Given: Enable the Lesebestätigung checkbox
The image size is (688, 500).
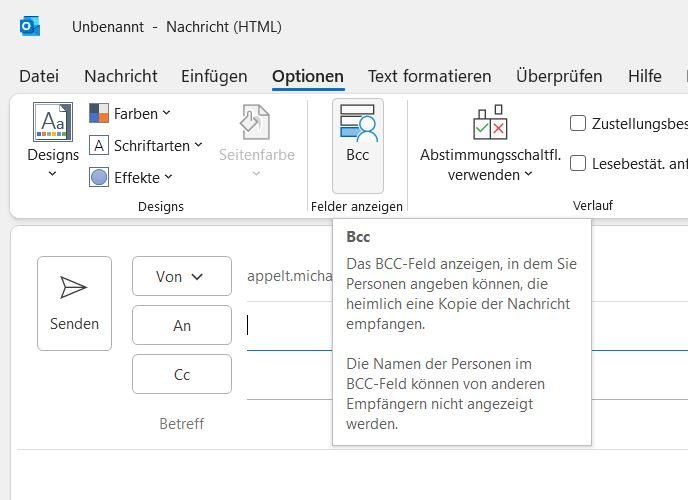Looking at the screenshot, I should (578, 163).
